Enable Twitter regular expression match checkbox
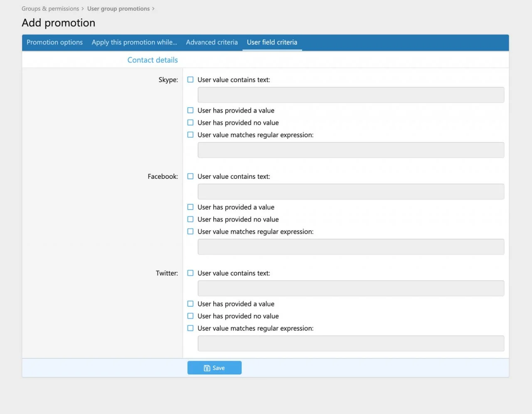532x414 pixels. coord(190,328)
